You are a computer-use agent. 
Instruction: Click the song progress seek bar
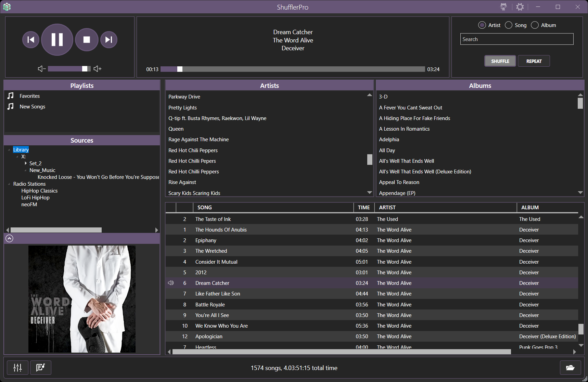coord(293,69)
